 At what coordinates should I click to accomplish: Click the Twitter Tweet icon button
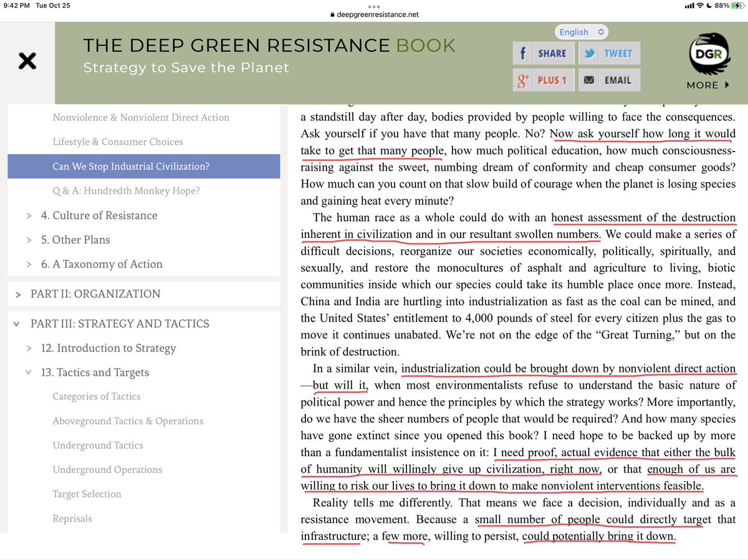[608, 54]
